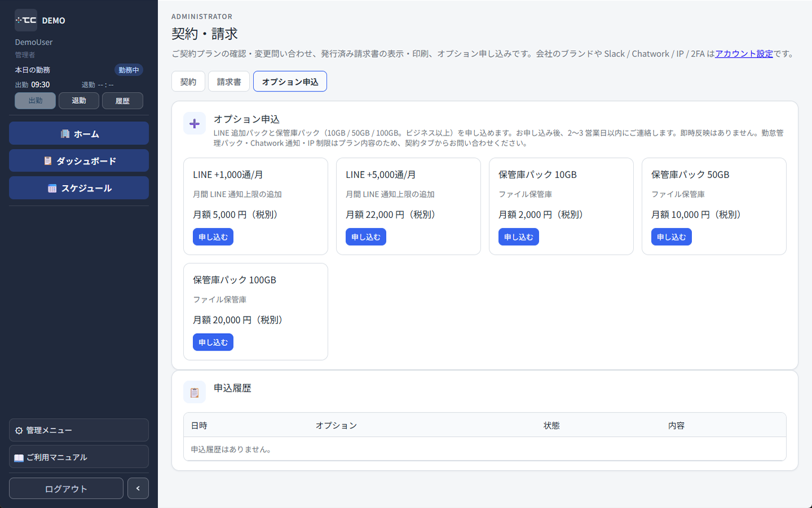812x508 pixels.
Task: Click the 月額 22,000 円（税別） price
Action: click(x=392, y=214)
